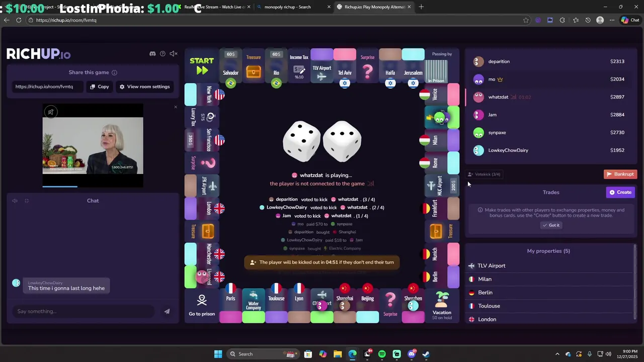Open London in My properties
Screen dimensions: 644x362
(549, 319)
